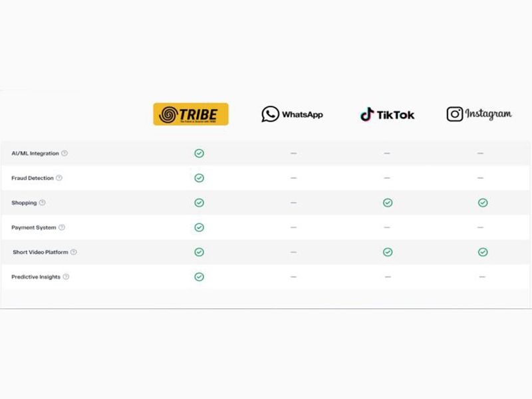Image resolution: width=532 pixels, height=399 pixels.
Task: Show help tooltip for Predictive Insights
Action: (66, 277)
